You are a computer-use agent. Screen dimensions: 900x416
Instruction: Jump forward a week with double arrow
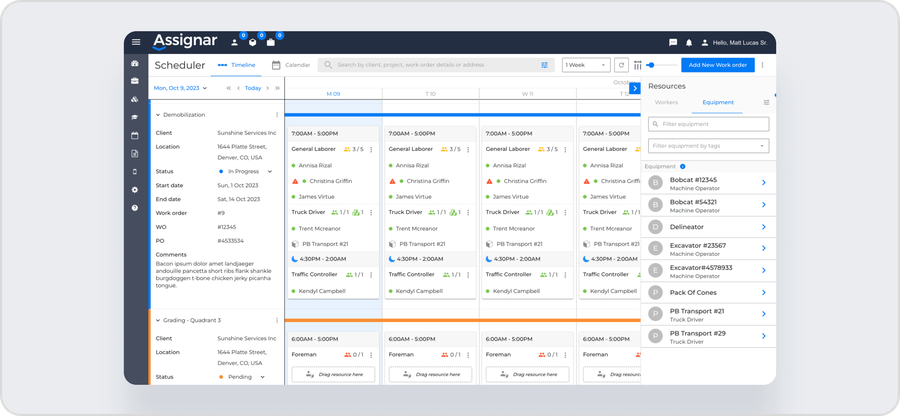277,88
